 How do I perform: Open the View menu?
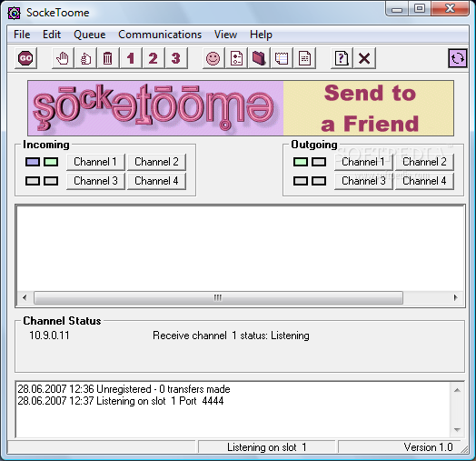(x=225, y=35)
